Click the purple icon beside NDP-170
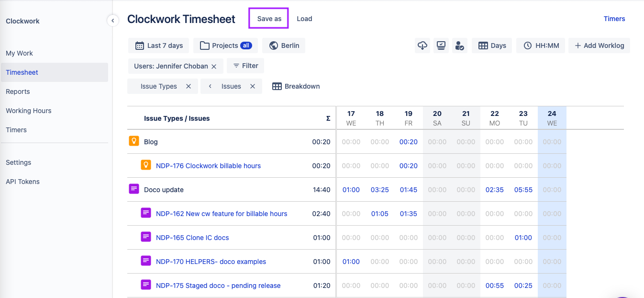Image resolution: width=644 pixels, height=298 pixels. click(x=146, y=261)
